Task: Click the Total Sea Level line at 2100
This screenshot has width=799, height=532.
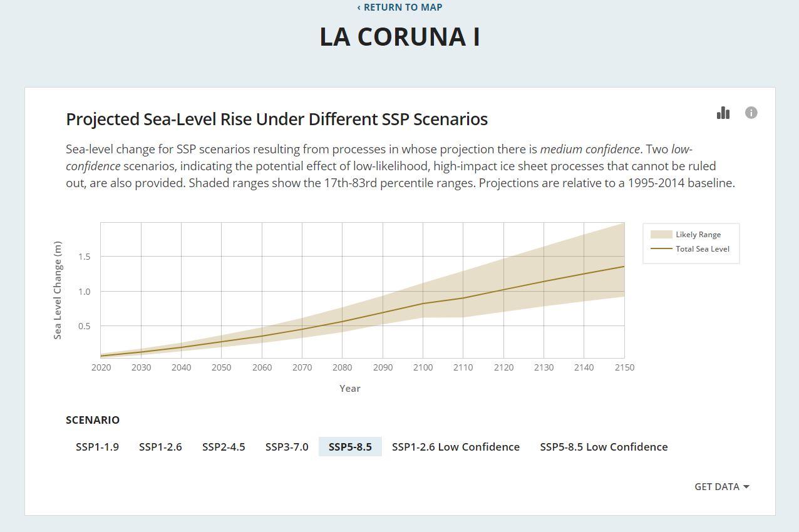Action: [x=423, y=304]
